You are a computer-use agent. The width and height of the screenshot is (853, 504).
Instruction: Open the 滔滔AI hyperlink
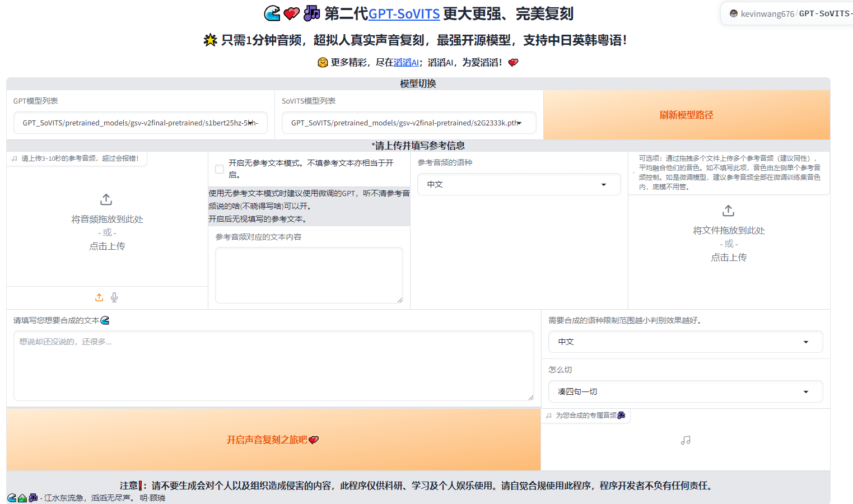point(405,62)
